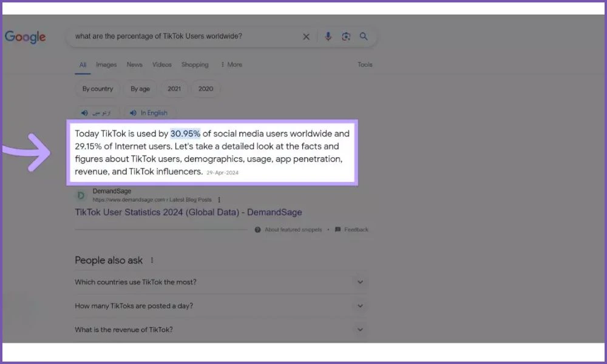607x364 pixels.
Task: Switch to the Images tab
Action: (106, 65)
